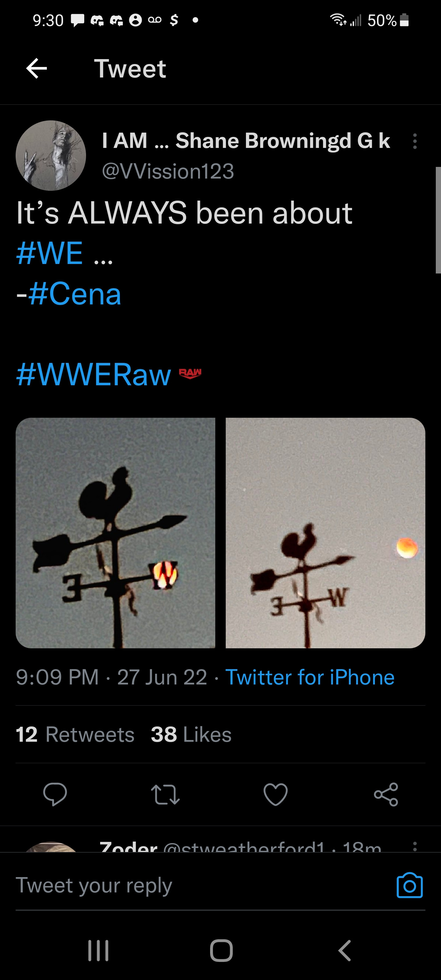
Task: Tap the Tweet your reply field
Action: [x=190, y=885]
